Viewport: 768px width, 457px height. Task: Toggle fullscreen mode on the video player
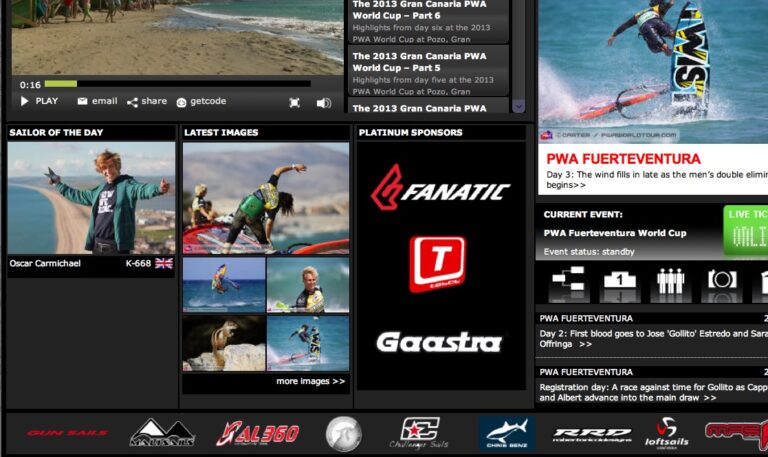click(x=295, y=102)
